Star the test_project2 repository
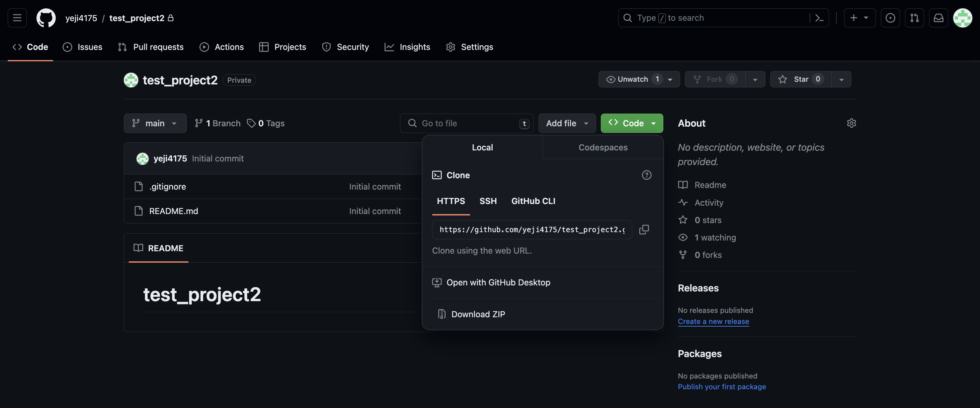The image size is (980, 408). point(801,79)
